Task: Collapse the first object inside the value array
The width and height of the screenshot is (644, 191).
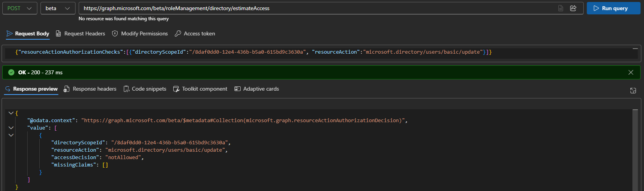Action: click(11, 135)
